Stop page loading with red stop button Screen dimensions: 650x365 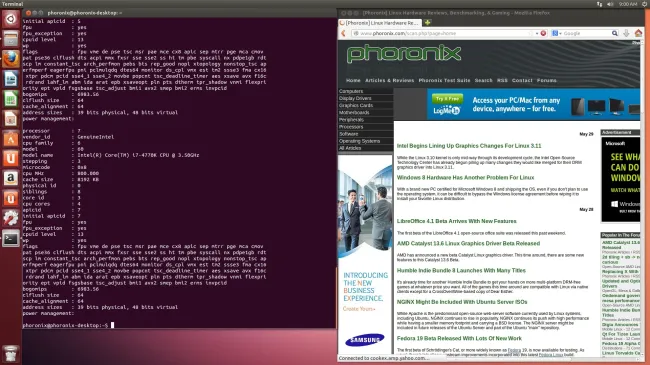543,33
